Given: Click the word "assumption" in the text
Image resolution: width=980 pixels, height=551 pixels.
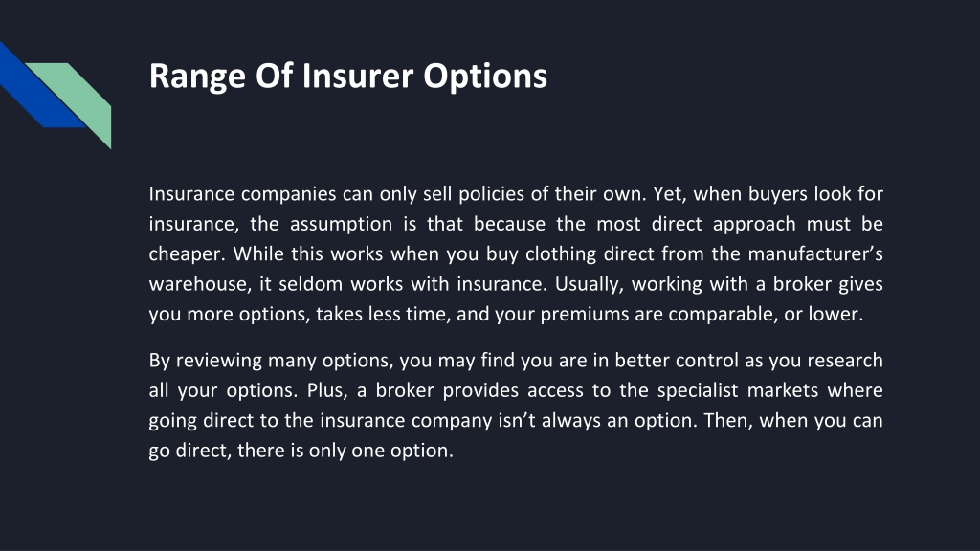Looking at the screenshot, I should 342,224.
